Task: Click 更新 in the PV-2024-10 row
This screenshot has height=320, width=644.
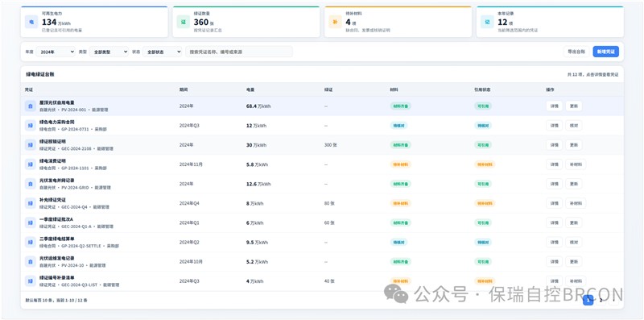Action: [574, 262]
